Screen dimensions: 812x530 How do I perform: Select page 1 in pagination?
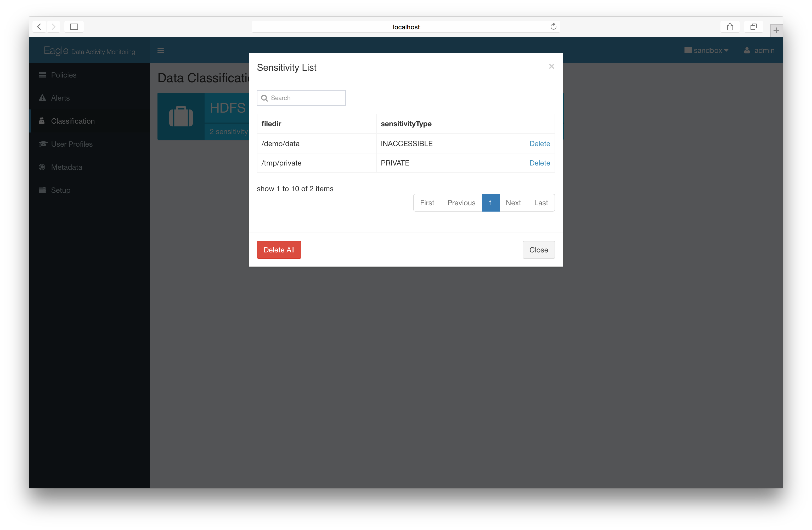pyautogui.click(x=490, y=203)
